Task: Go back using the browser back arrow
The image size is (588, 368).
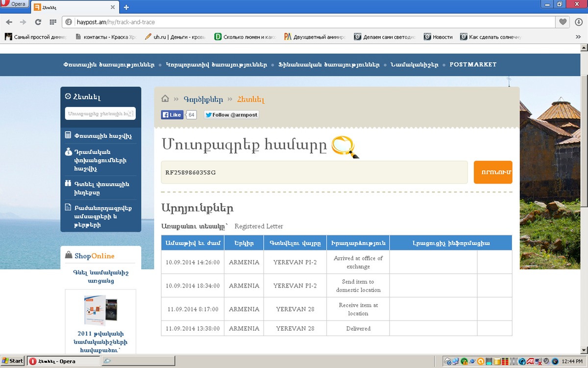Action: [x=9, y=22]
